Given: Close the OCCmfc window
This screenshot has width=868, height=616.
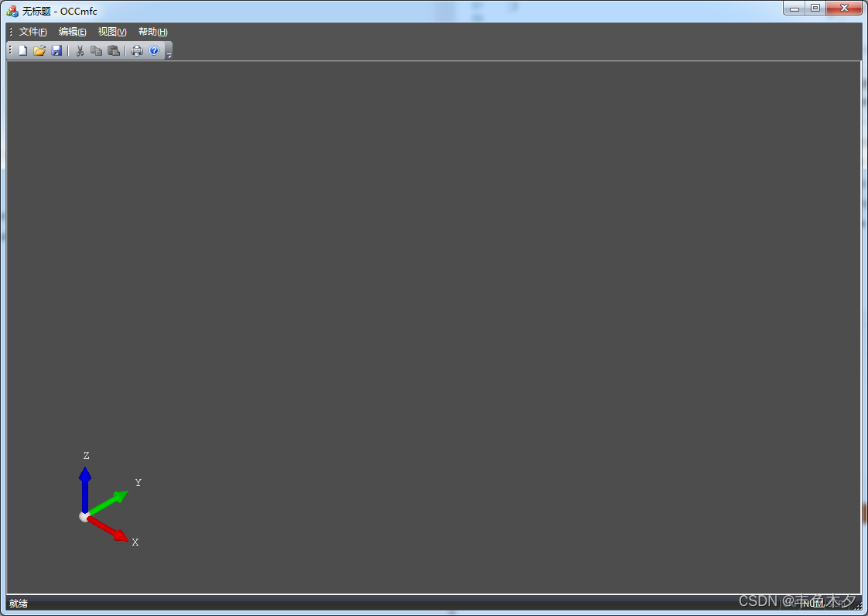Looking at the screenshot, I should [x=844, y=9].
